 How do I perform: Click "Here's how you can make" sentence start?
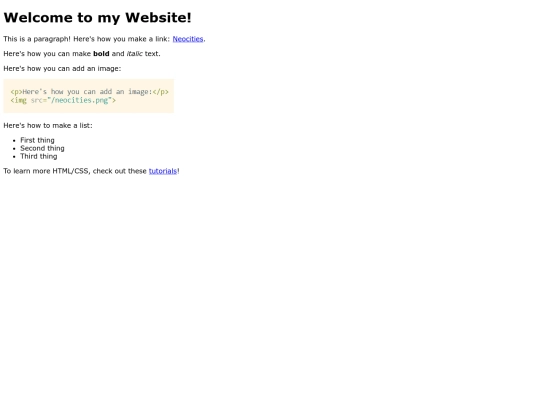47,54
